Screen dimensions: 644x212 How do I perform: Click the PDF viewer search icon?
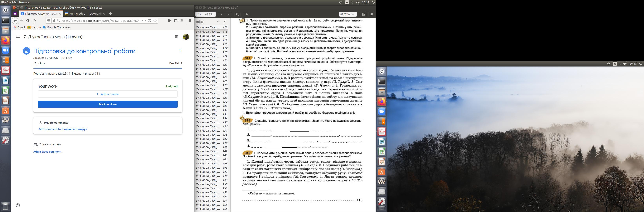(x=238, y=15)
